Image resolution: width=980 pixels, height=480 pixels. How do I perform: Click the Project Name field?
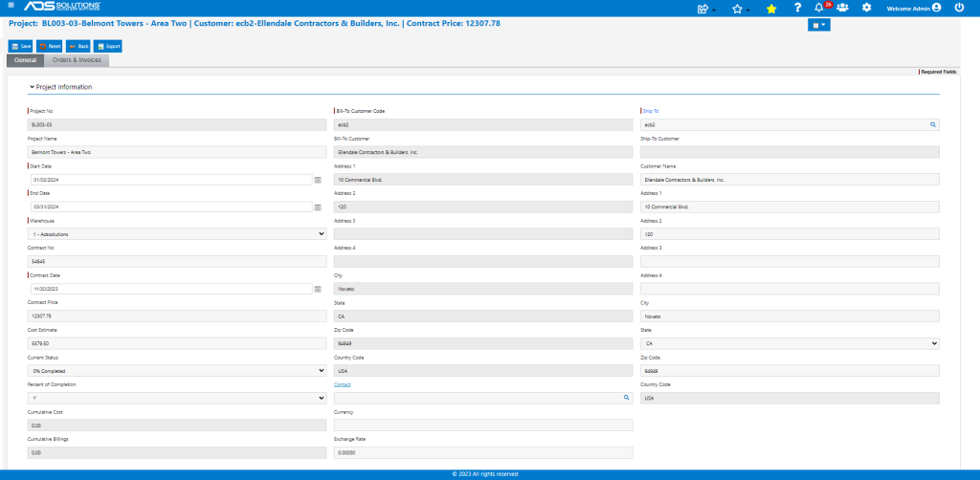[x=177, y=152]
